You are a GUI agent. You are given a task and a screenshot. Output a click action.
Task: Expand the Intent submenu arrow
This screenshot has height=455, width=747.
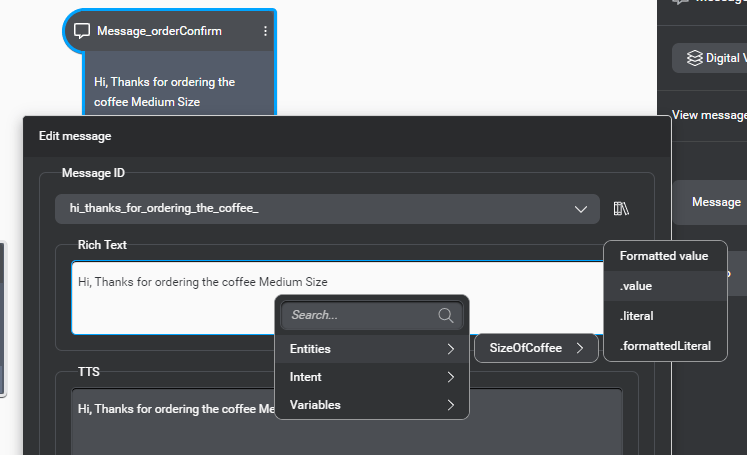(451, 377)
